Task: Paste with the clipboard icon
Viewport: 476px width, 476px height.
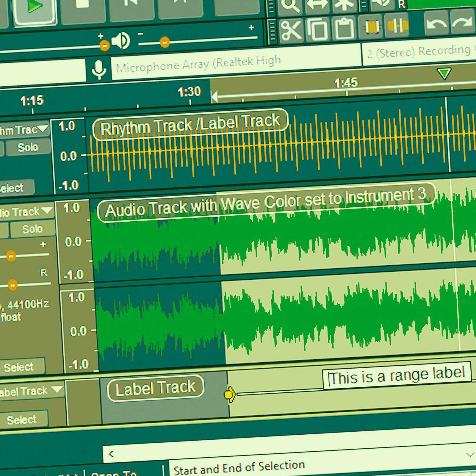Action: pyautogui.click(x=345, y=29)
